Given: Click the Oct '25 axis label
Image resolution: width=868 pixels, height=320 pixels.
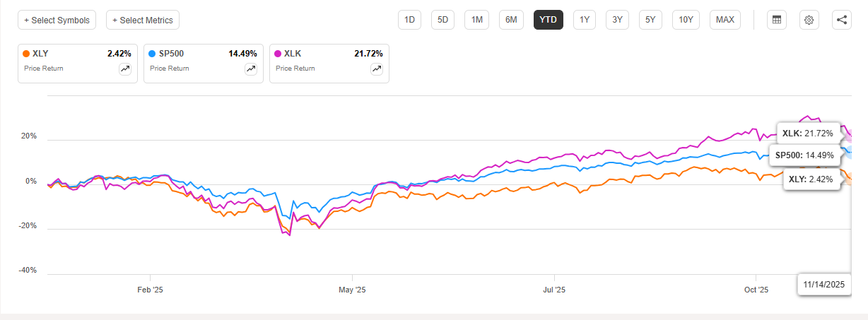Looking at the screenshot, I should pyautogui.click(x=756, y=290).
